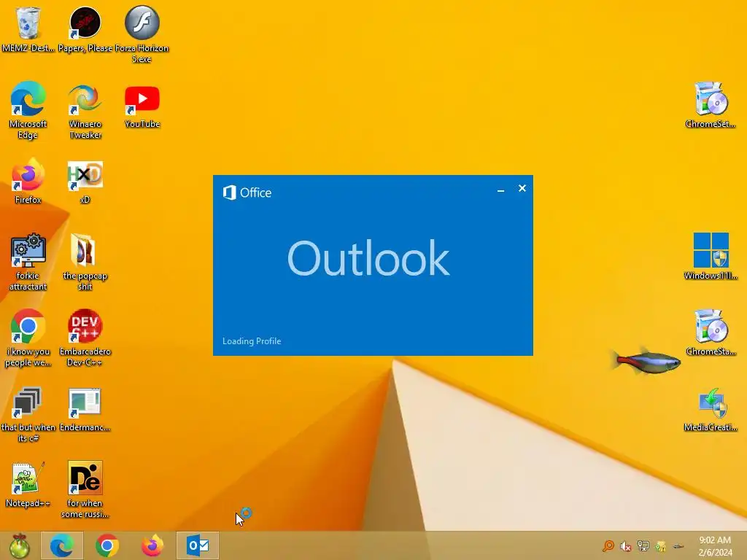Image resolution: width=747 pixels, height=560 pixels.
Task: Open the network tray icon
Action: 643,545
